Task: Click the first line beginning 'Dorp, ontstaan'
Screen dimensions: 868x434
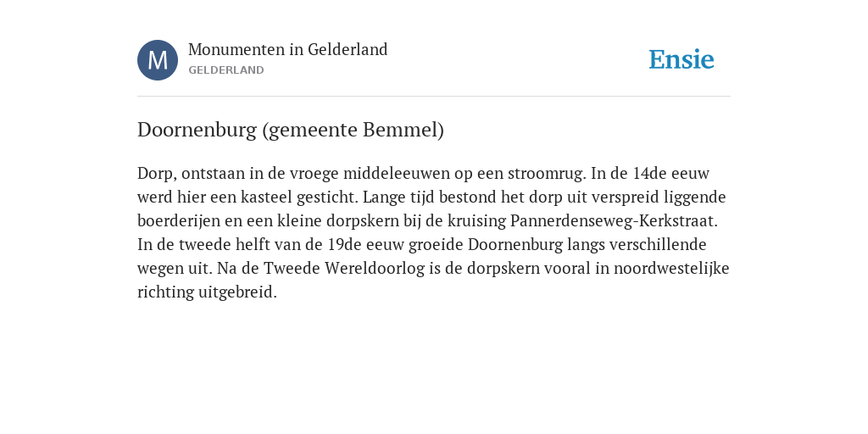Action: [424, 174]
